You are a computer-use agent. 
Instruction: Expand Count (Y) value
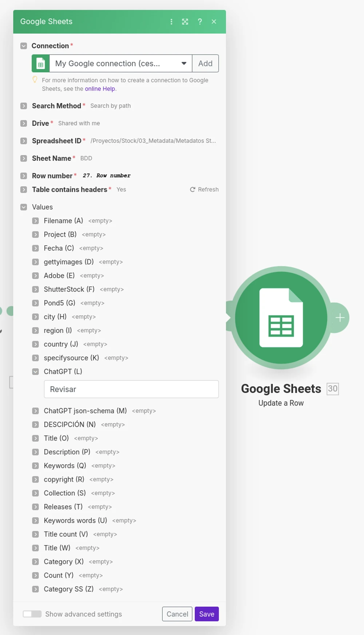pyautogui.click(x=35, y=576)
